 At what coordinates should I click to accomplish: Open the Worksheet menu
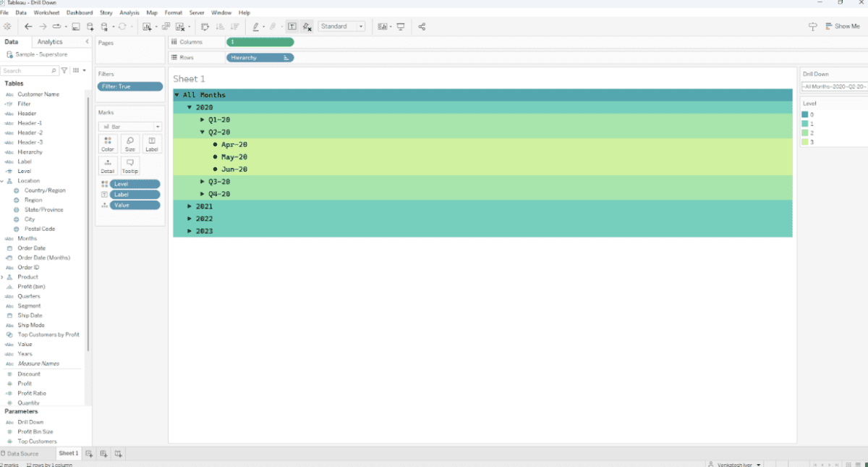click(46, 13)
